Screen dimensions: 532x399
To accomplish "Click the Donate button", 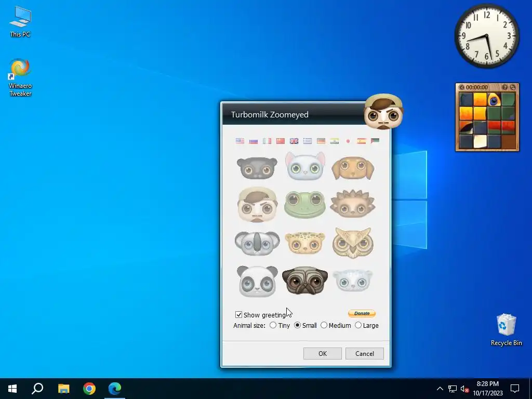I will (x=362, y=313).
